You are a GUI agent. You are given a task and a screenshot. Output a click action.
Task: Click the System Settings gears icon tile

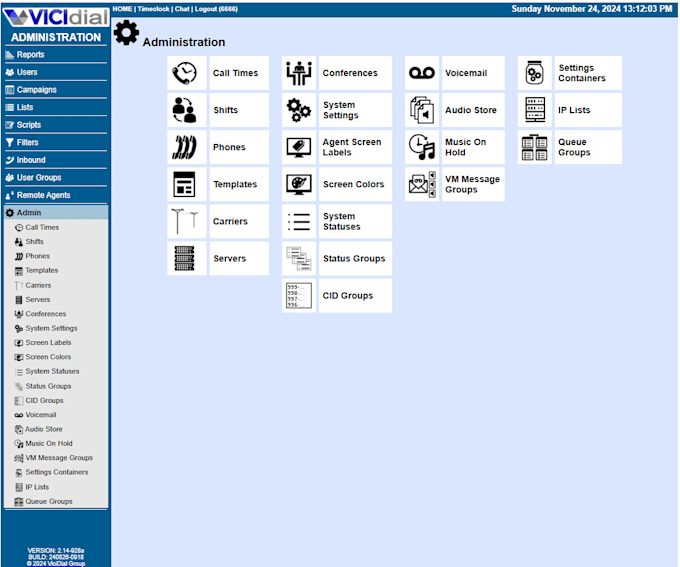click(299, 110)
